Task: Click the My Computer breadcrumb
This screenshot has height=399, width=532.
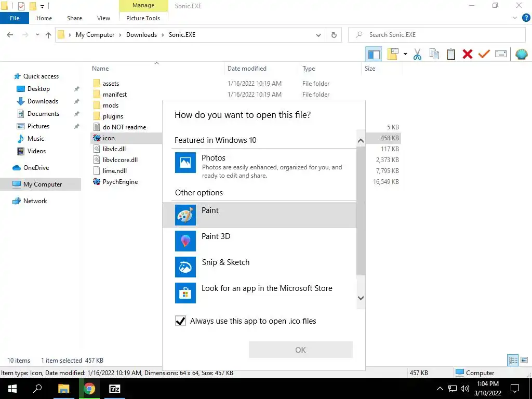Action: [95, 35]
